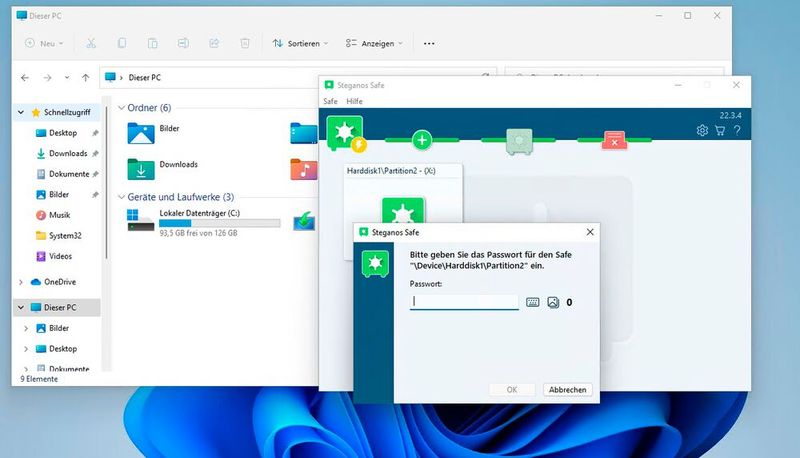The height and width of the screenshot is (458, 800).
Task: Open the virtual keyboard for password entry
Action: pyautogui.click(x=533, y=302)
